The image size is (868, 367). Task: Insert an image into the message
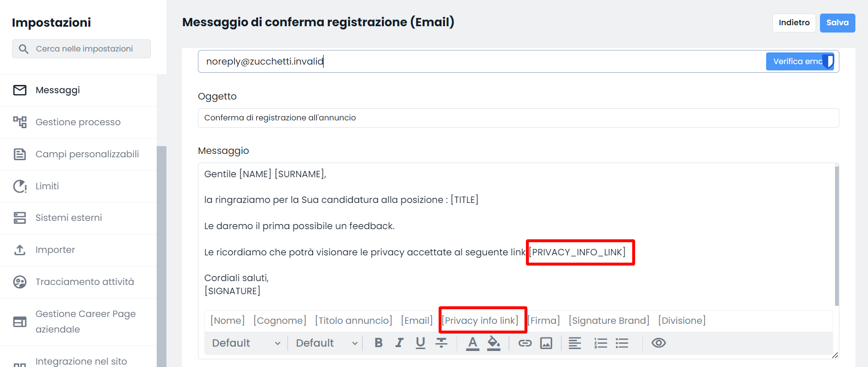(546, 343)
